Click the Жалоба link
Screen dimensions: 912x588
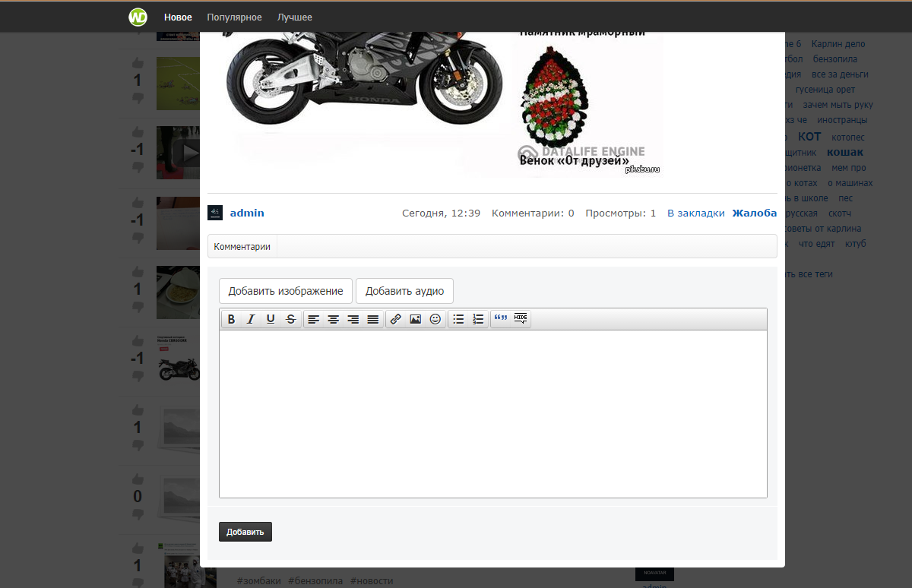point(755,213)
